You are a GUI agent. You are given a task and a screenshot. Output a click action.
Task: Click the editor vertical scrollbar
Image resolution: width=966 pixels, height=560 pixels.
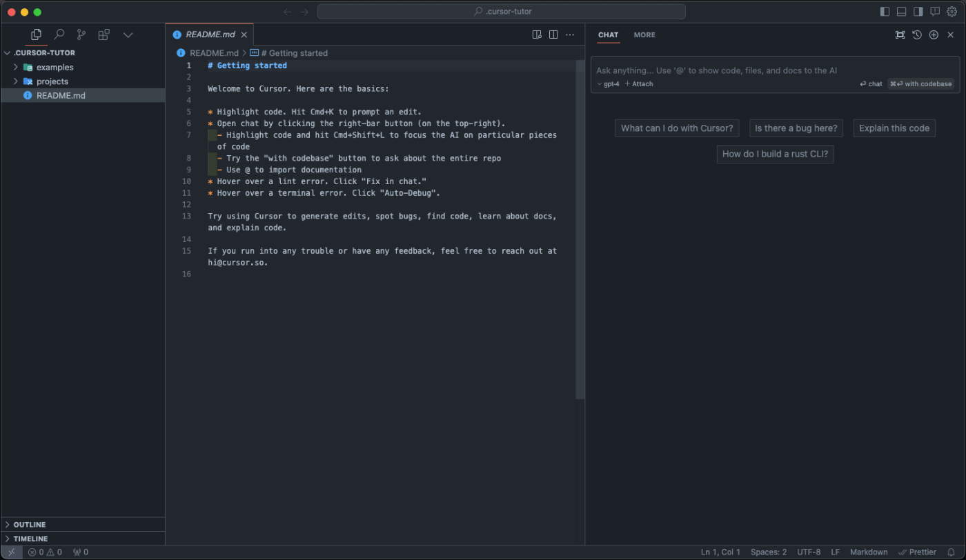coord(580,230)
